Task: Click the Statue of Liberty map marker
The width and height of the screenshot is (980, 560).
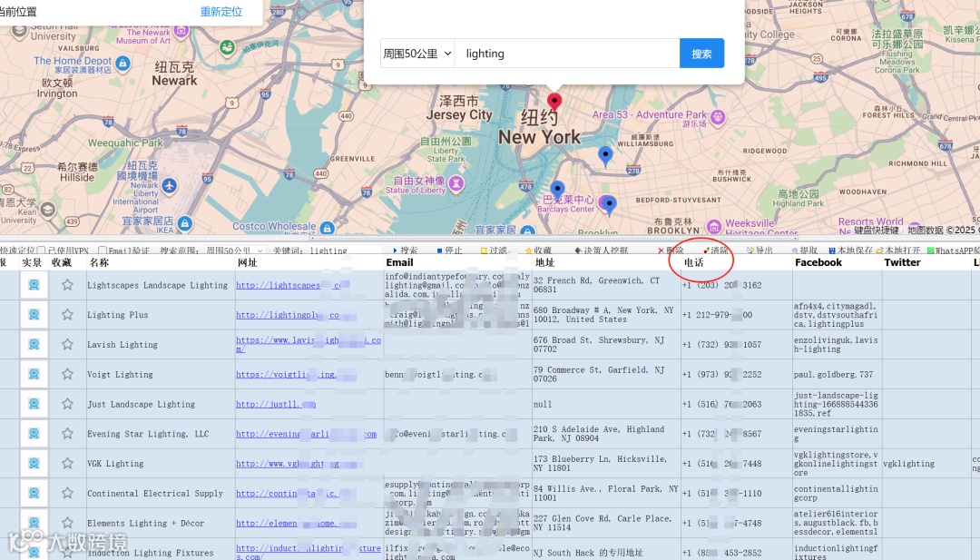Action: [x=456, y=183]
